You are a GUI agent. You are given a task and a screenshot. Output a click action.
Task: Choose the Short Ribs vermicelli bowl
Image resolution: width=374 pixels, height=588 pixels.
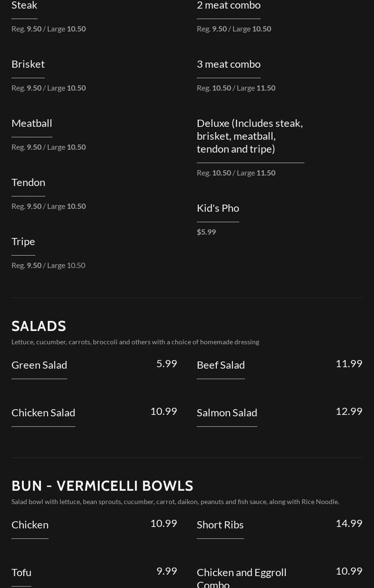tap(220, 525)
